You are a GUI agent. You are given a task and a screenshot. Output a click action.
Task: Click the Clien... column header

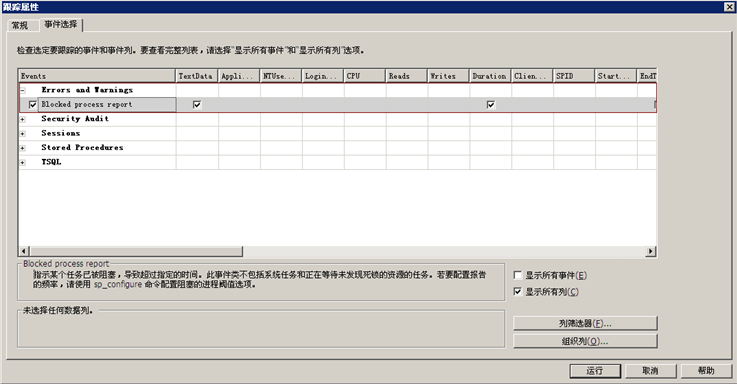click(x=532, y=76)
